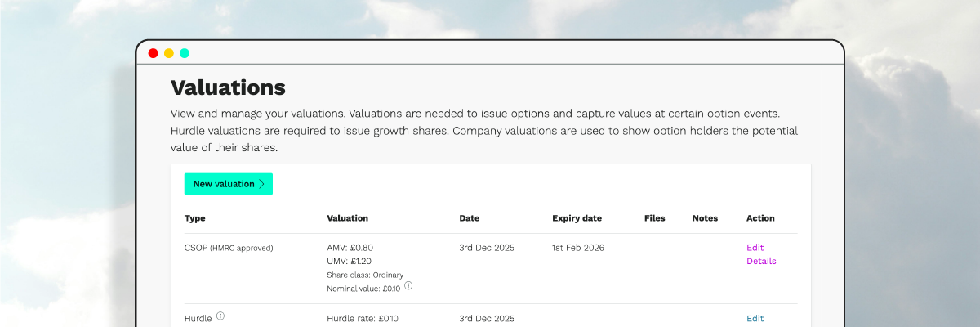Click the Expiry date column header
The width and height of the screenshot is (980, 327).
[577, 218]
